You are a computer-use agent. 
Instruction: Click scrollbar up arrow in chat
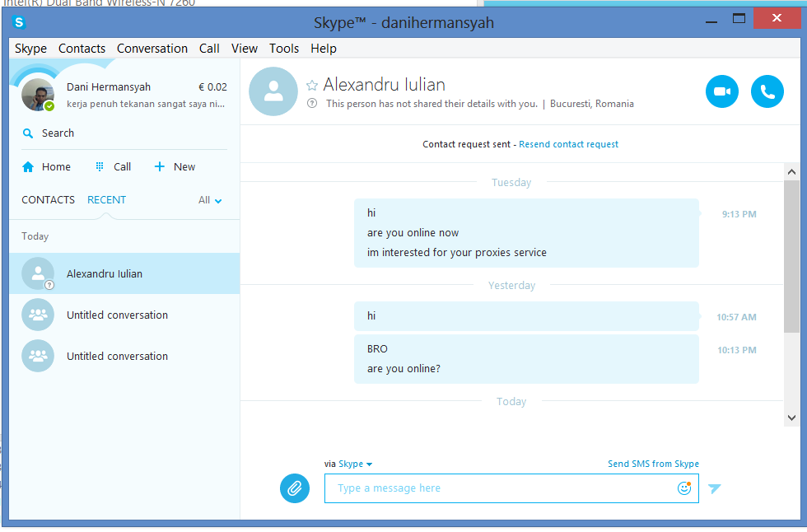tap(791, 172)
